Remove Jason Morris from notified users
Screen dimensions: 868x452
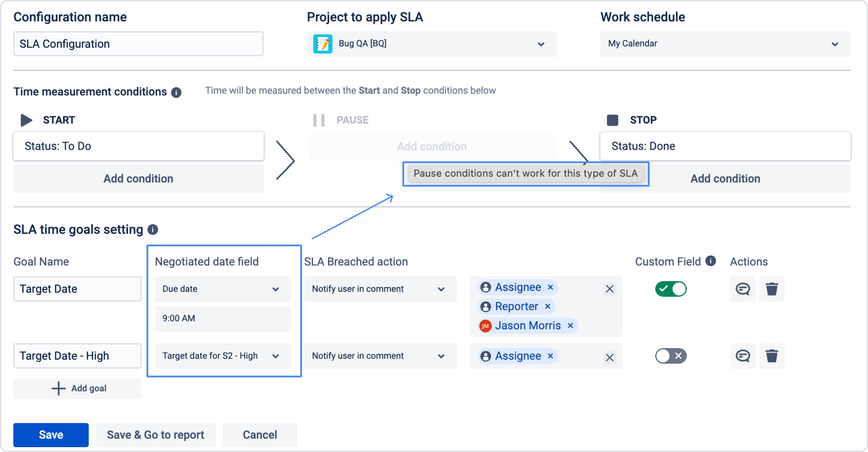click(x=570, y=325)
